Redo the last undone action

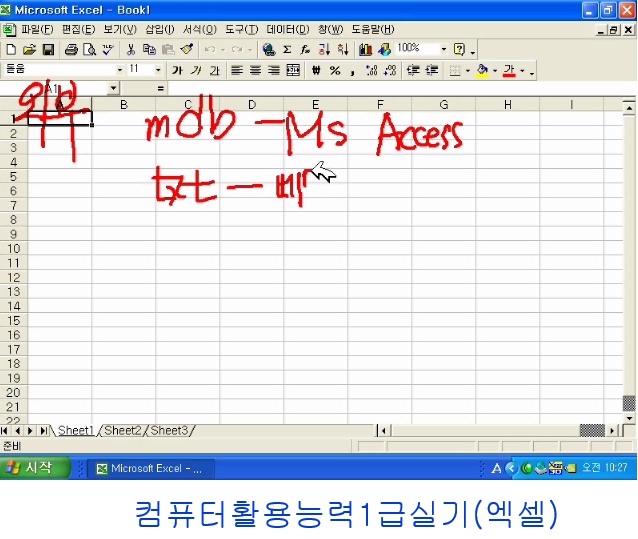click(237, 50)
